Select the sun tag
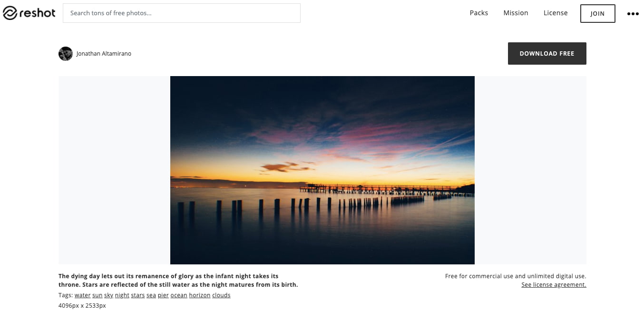Image resolution: width=644 pixels, height=311 pixels. pyautogui.click(x=97, y=295)
